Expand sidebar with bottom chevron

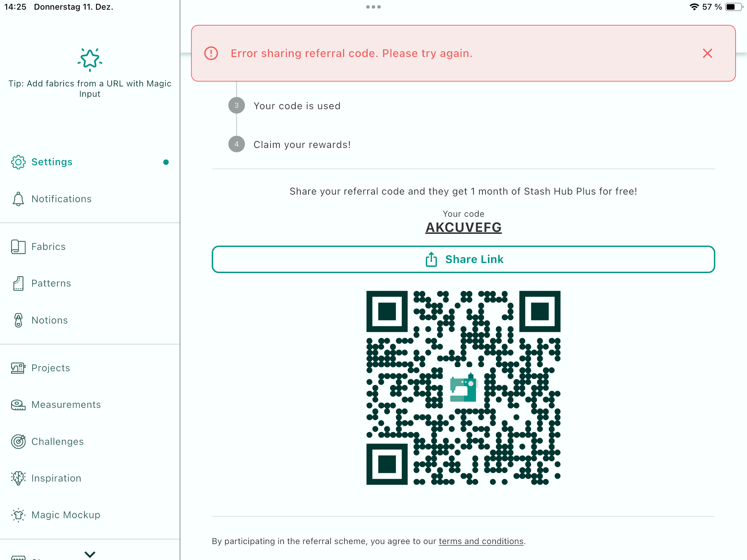point(90,554)
